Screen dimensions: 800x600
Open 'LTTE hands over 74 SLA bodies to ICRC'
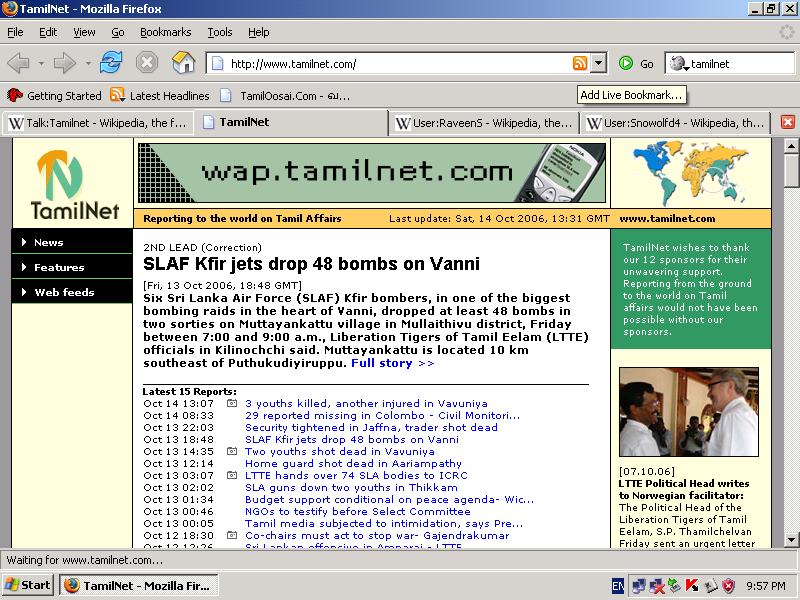click(356, 476)
